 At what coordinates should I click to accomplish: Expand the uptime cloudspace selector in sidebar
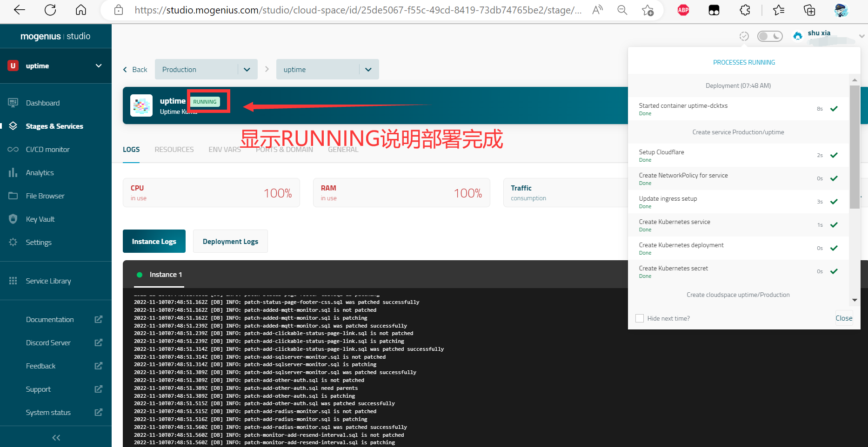[98, 66]
